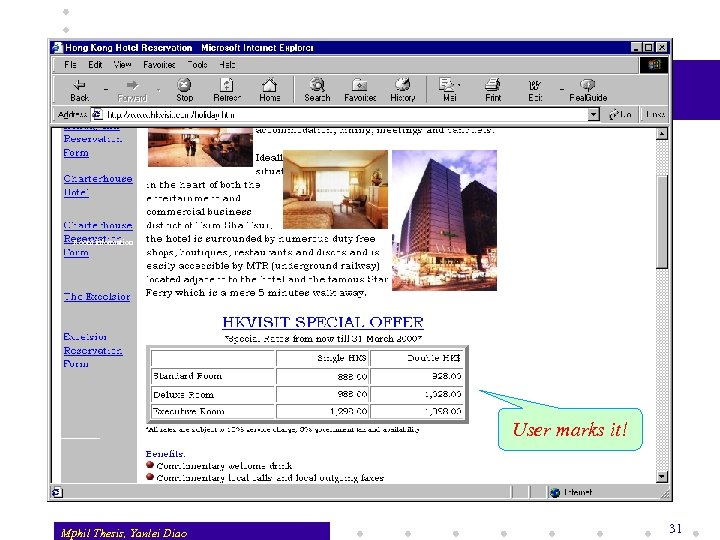Screen dimensions: 720x540
Task: Click the Forward toolbar button
Action: click(x=132, y=90)
